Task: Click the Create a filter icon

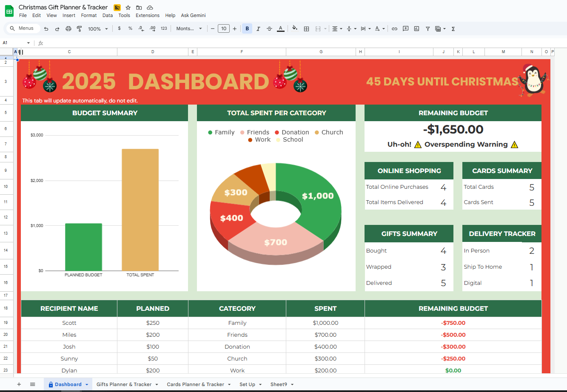Action: point(427,29)
